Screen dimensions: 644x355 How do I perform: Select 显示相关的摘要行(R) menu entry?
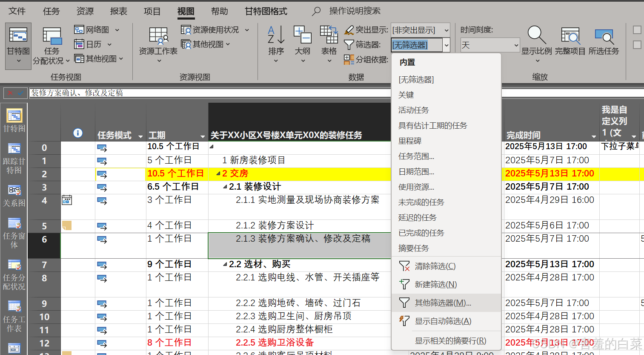pyautogui.click(x=446, y=341)
